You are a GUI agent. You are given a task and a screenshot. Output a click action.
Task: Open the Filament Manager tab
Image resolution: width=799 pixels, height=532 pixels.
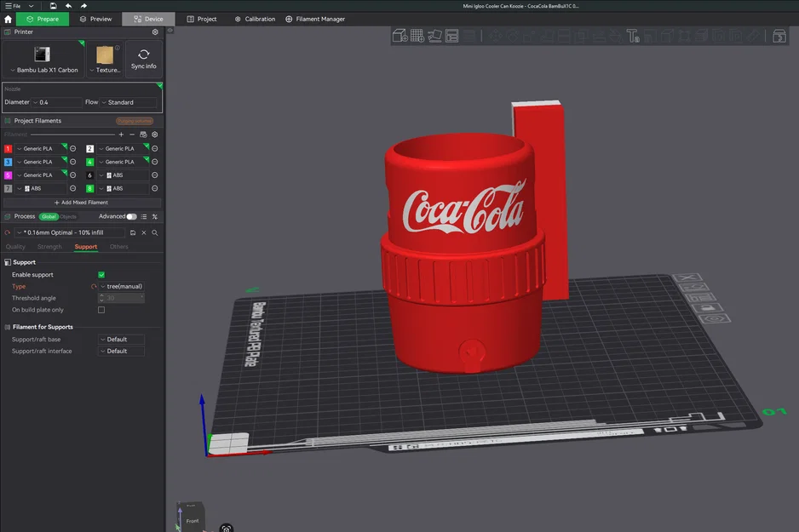pos(315,20)
